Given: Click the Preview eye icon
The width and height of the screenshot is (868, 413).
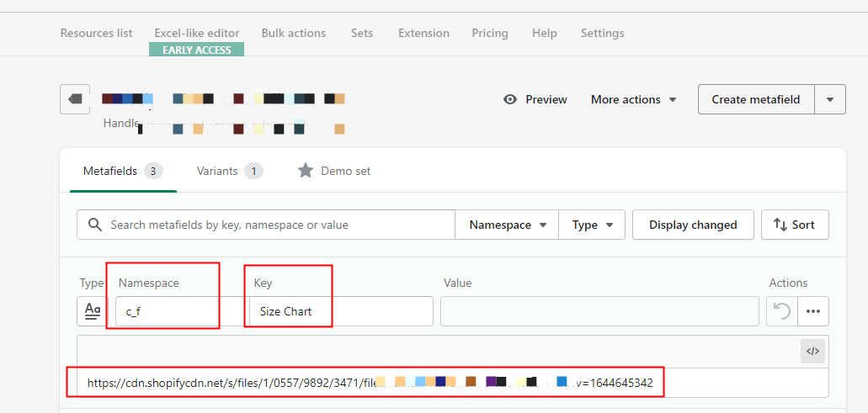Looking at the screenshot, I should [x=510, y=99].
